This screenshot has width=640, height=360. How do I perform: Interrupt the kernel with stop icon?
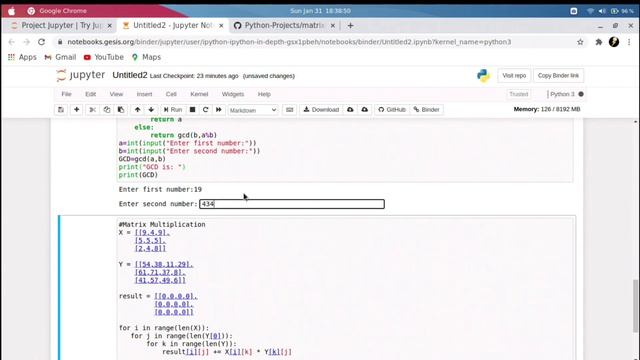click(x=192, y=110)
